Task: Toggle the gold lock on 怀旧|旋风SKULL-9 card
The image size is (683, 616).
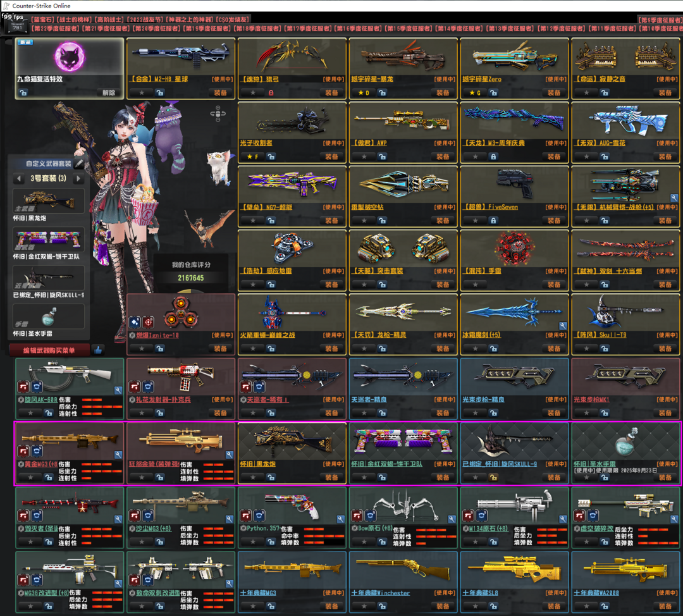Action: tap(493, 477)
